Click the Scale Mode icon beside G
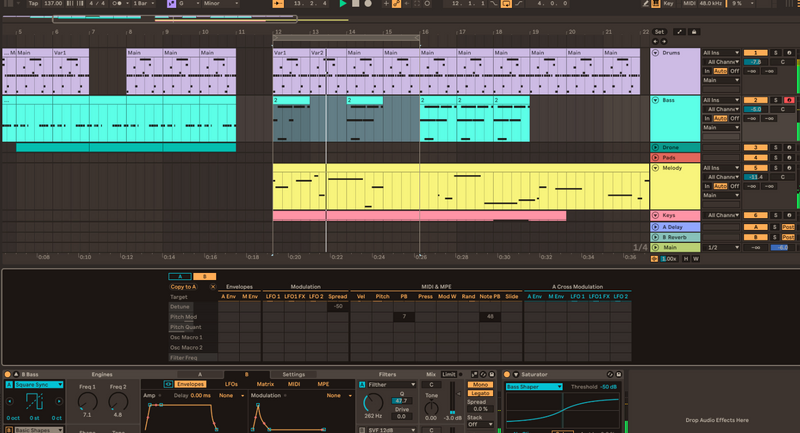Screen dimensions: 800x433 coord(171,4)
